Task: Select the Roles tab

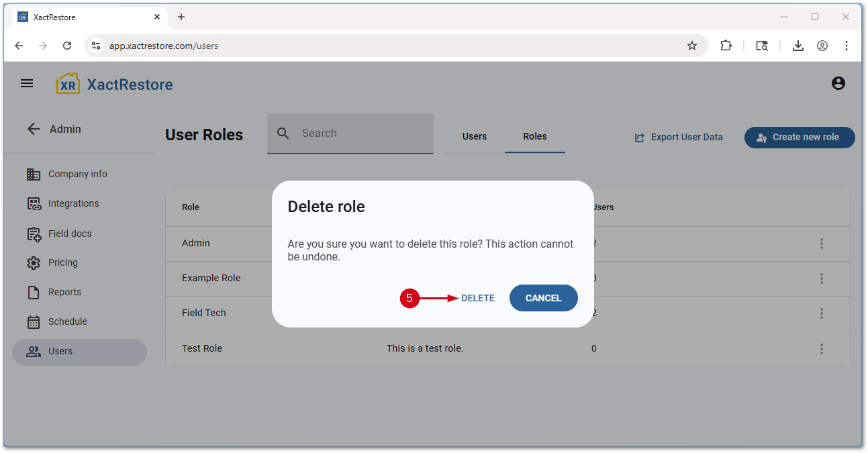Action: point(535,136)
